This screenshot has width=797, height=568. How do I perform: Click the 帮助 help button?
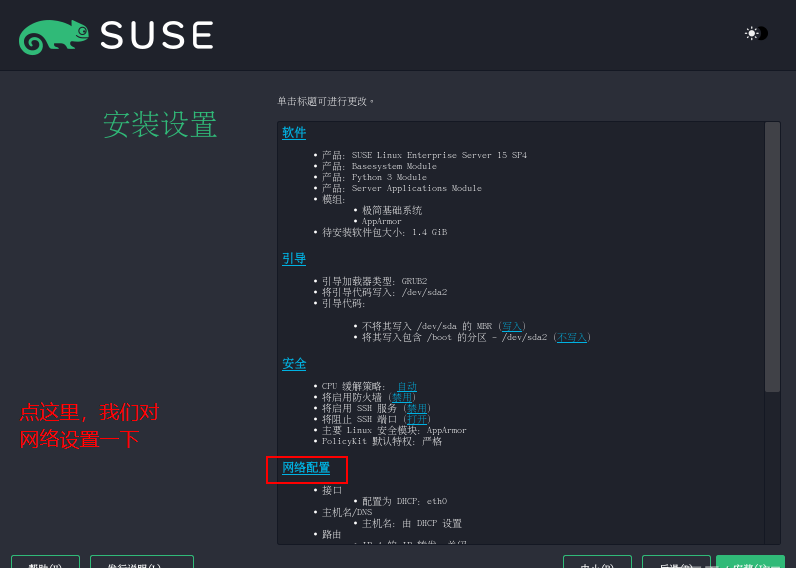click(45, 562)
